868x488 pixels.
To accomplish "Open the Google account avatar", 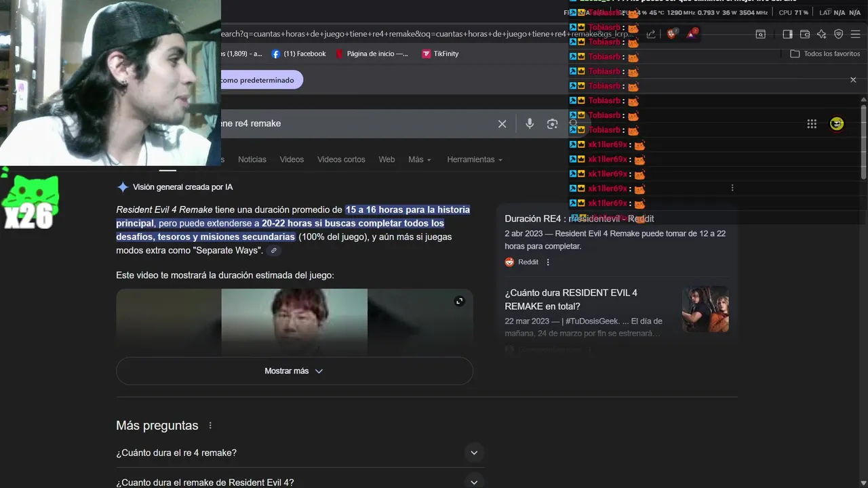I will (837, 123).
